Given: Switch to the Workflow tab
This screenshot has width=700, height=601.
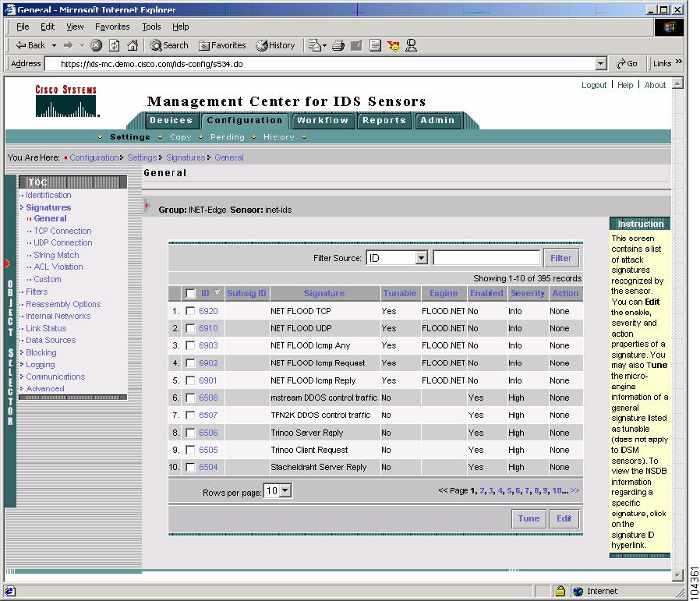Looking at the screenshot, I should (x=322, y=120).
